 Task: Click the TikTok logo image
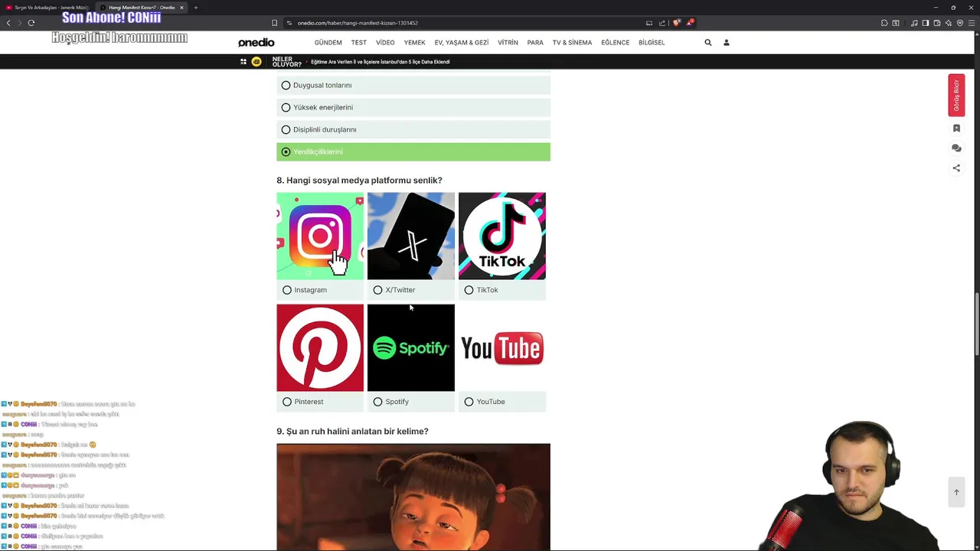click(x=502, y=236)
